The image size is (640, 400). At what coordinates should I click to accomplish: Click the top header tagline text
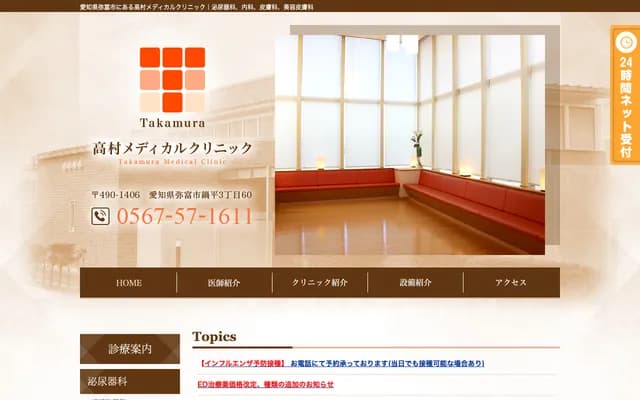[x=196, y=6]
